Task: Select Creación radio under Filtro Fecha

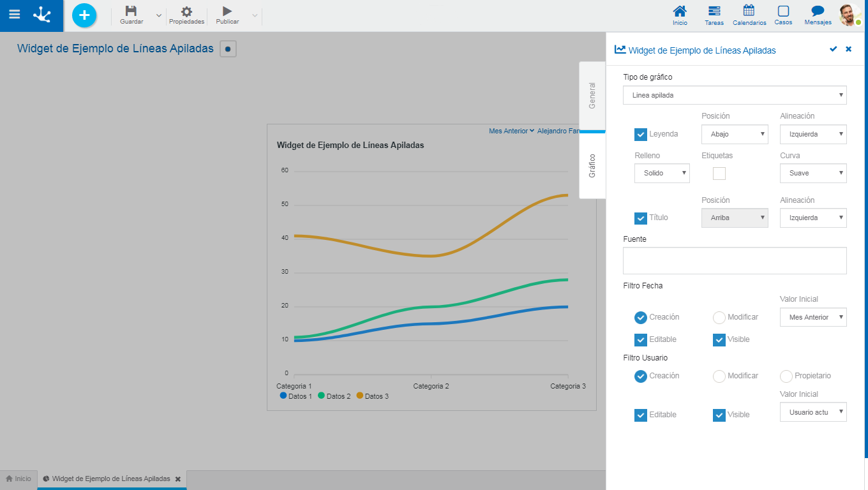Action: coord(641,317)
